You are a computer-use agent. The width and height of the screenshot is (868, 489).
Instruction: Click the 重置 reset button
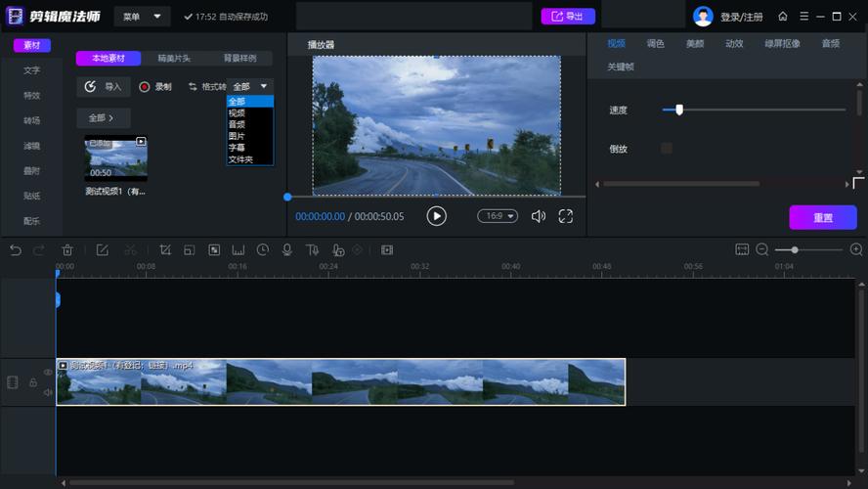(823, 218)
